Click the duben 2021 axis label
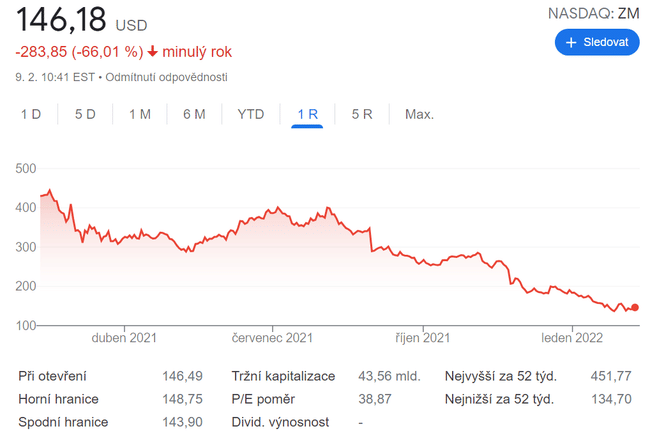This screenshot has width=650, height=431. [124, 339]
